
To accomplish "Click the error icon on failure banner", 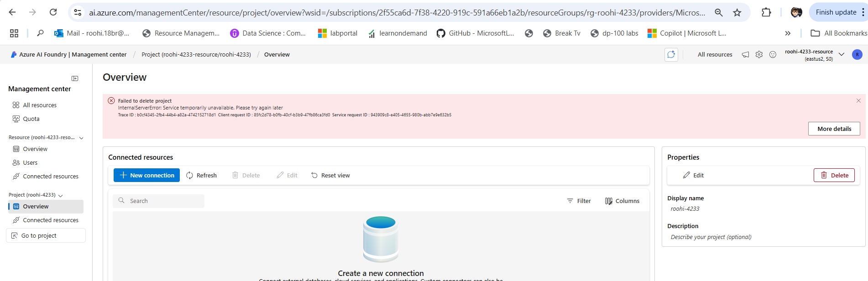I will click(111, 101).
